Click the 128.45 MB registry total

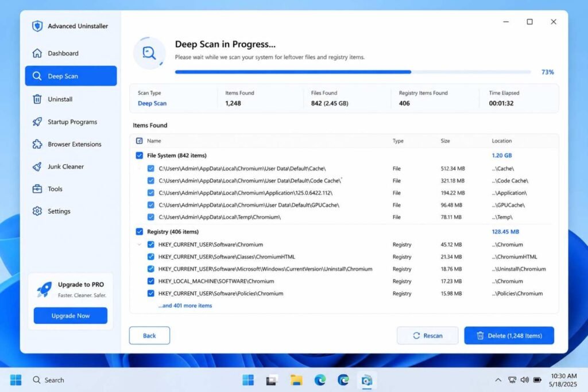(505, 232)
